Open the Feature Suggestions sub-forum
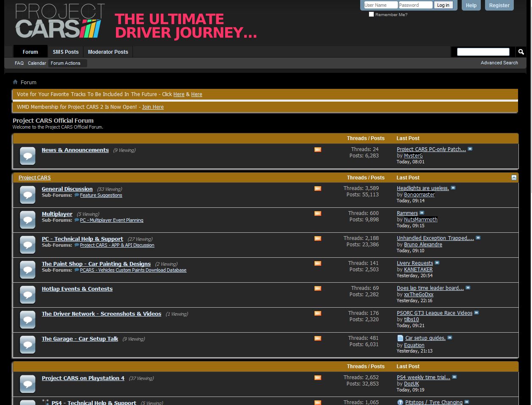 [x=101, y=195]
